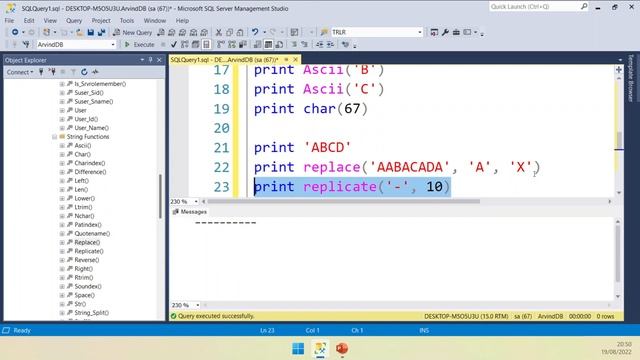This screenshot has height=360, width=640.
Task: Click the Object Explorer vertical scrollbar
Action: click(160, 196)
